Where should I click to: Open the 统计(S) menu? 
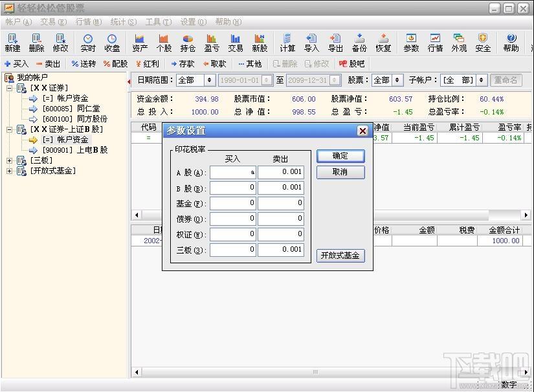[124, 22]
